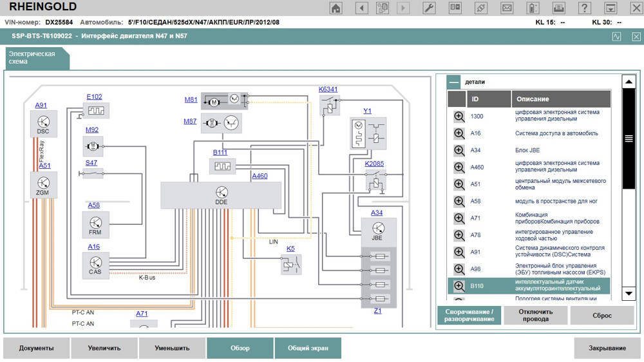Viewport: 644px width, 362px height.
Task: Open help with the question mark icon
Action: click(585, 8)
